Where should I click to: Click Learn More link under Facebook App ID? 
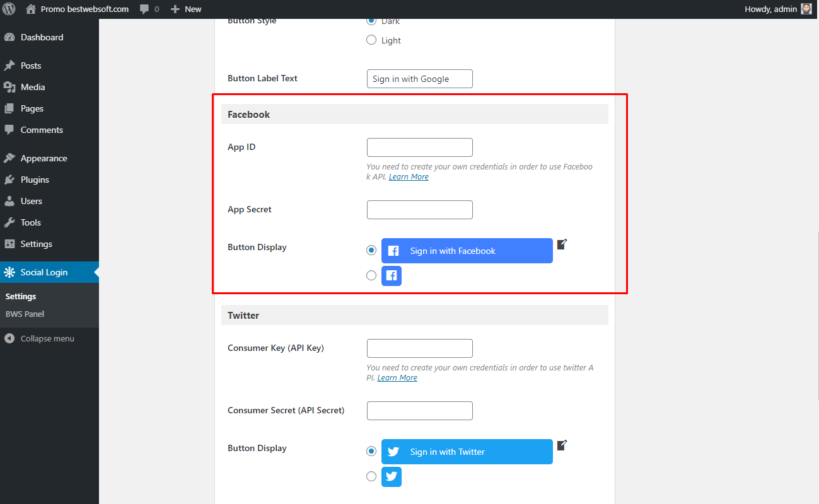[x=409, y=177]
